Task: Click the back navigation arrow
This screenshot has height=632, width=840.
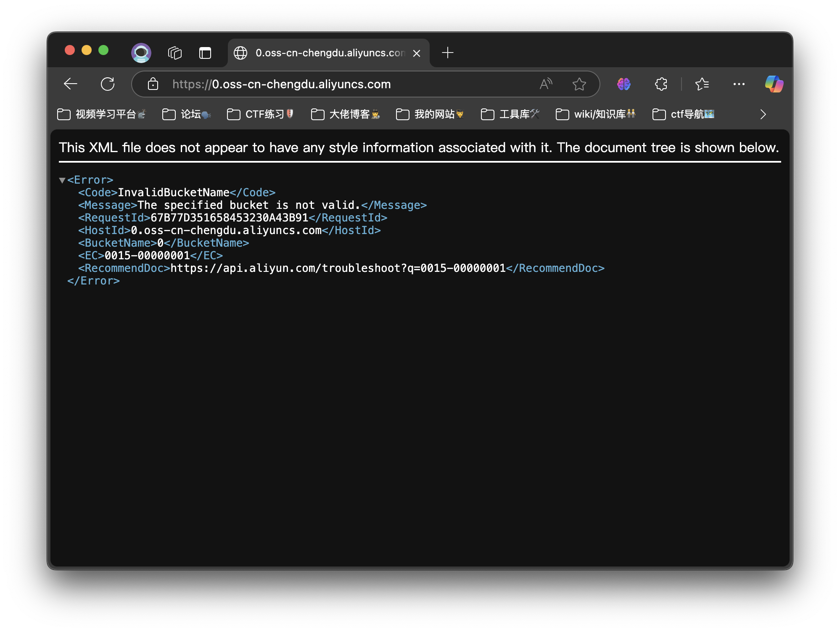Action: pos(71,84)
